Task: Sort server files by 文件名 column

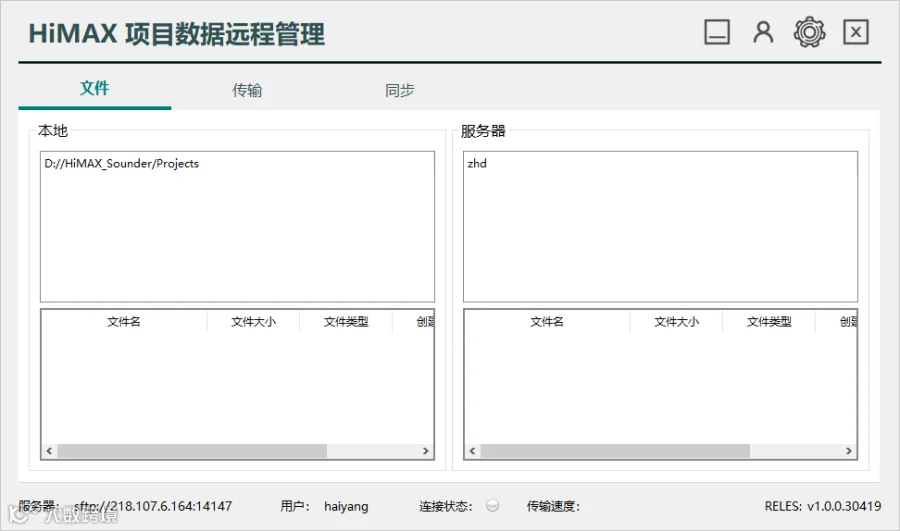Action: coord(547,322)
